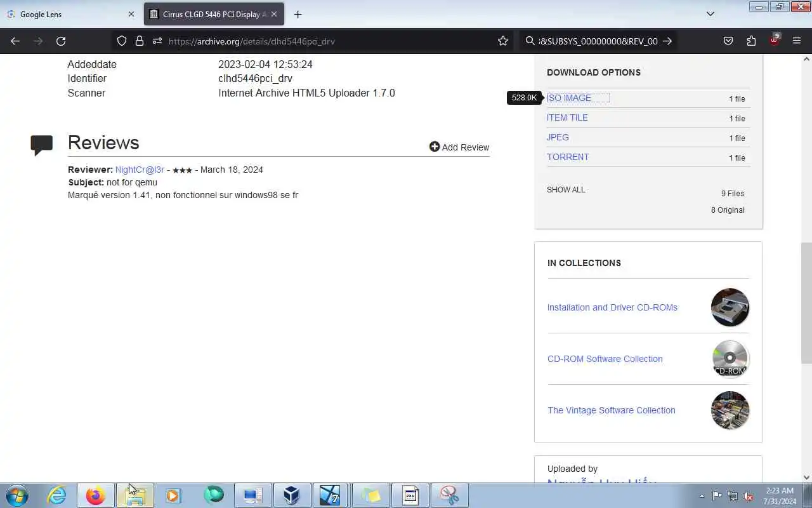Open the site permissions icon in address bar
The width and height of the screenshot is (812, 508).
(x=157, y=41)
